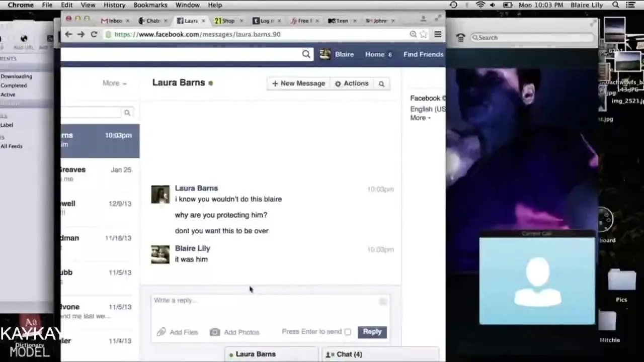This screenshot has width=644, height=362.
Task: Click the New Message button
Action: click(x=298, y=83)
